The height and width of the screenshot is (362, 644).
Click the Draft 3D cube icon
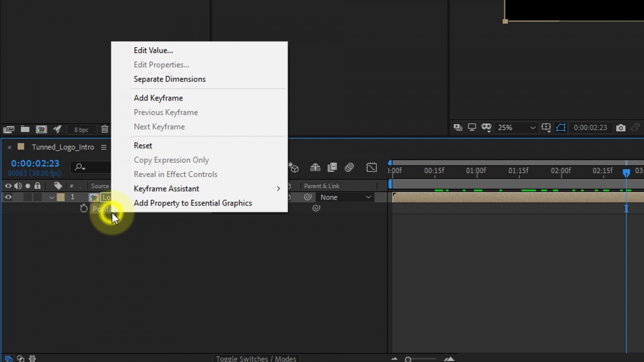coord(294,168)
